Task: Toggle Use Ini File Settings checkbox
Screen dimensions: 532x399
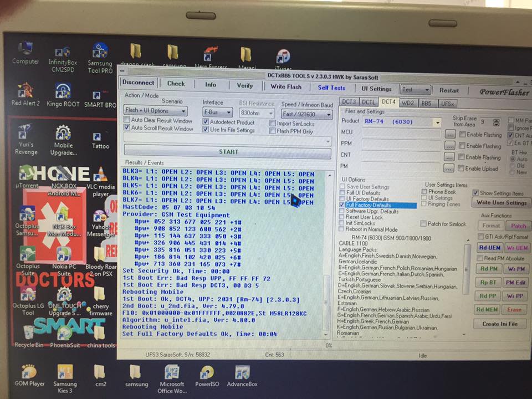Action: pyautogui.click(x=206, y=129)
